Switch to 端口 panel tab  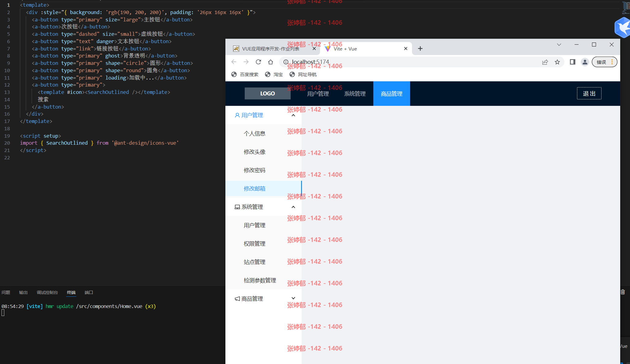coord(89,292)
